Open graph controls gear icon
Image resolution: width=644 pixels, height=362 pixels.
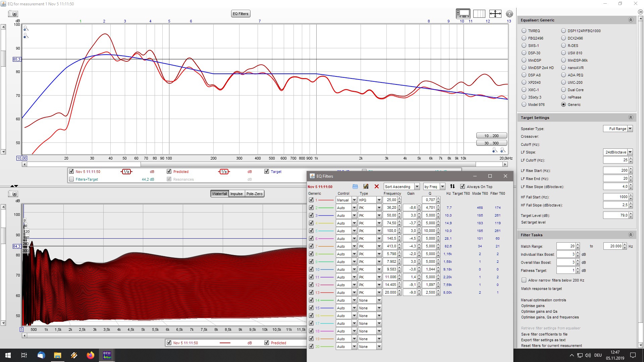point(509,14)
